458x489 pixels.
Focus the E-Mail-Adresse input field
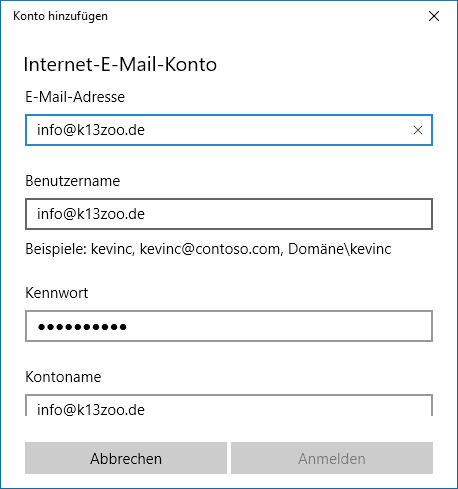(x=229, y=130)
